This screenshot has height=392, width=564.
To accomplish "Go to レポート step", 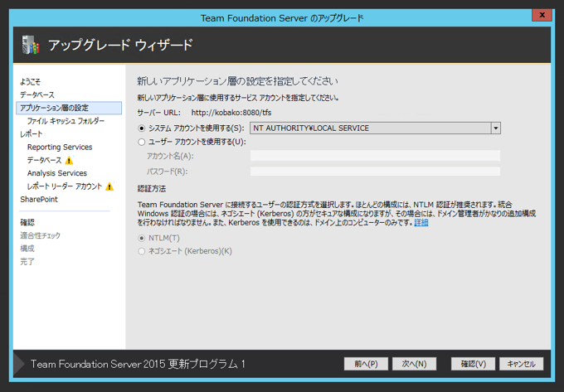I will coord(31,134).
